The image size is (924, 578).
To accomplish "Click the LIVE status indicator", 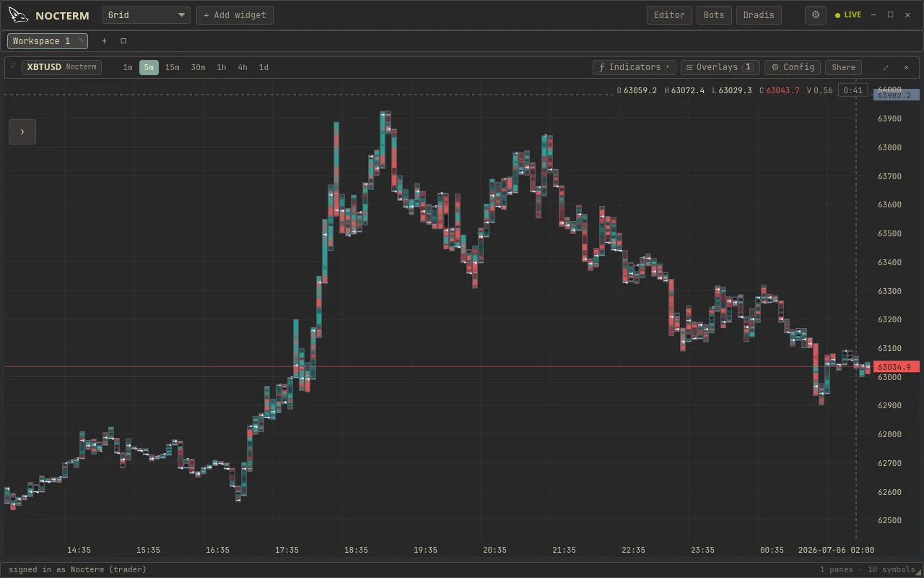I will [848, 15].
